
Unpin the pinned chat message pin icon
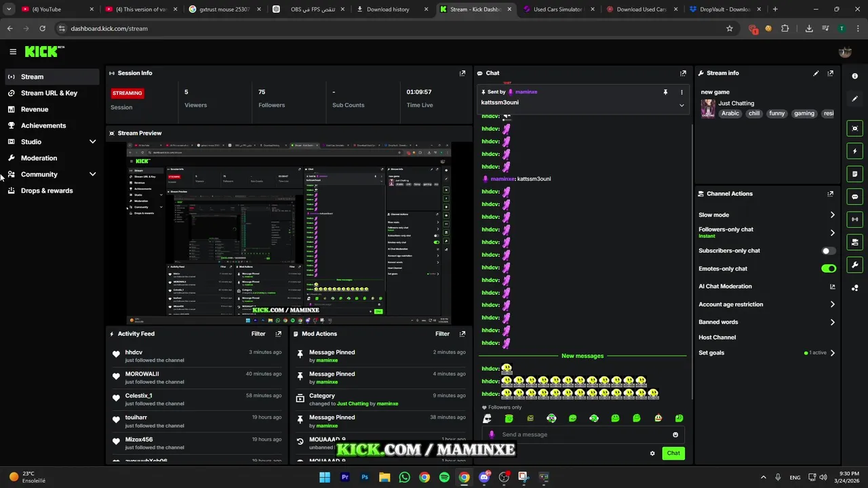pos(665,91)
